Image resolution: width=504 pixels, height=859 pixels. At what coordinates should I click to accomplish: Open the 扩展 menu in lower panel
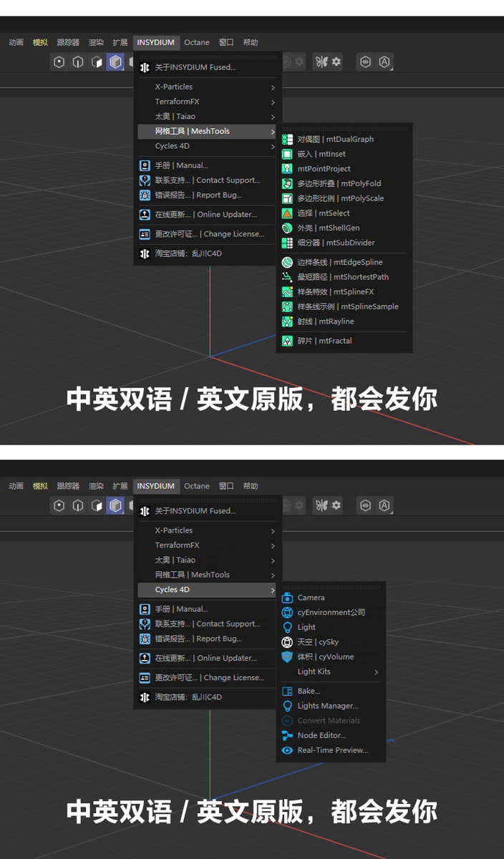(120, 486)
